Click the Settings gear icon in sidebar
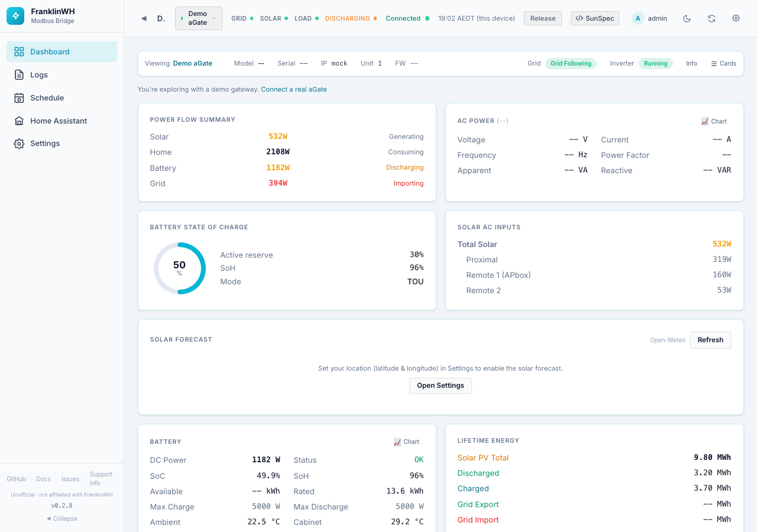757x532 pixels. click(x=19, y=144)
